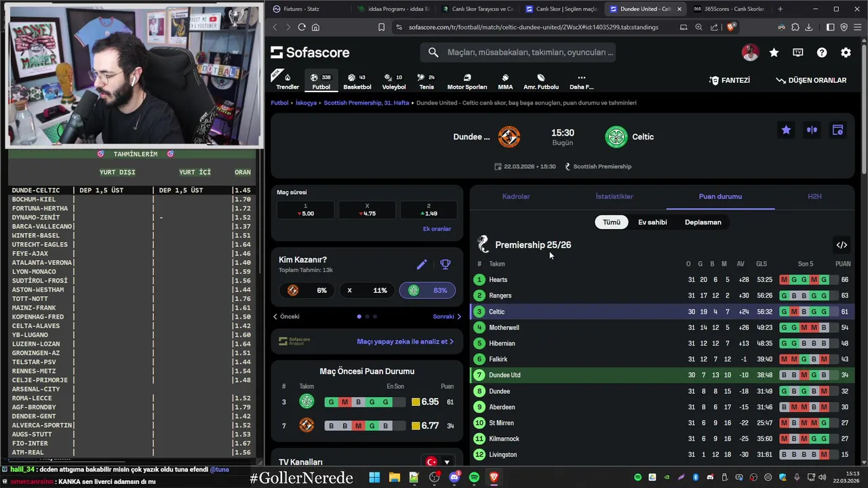
Task: Select Trendler sport category
Action: 288,81
